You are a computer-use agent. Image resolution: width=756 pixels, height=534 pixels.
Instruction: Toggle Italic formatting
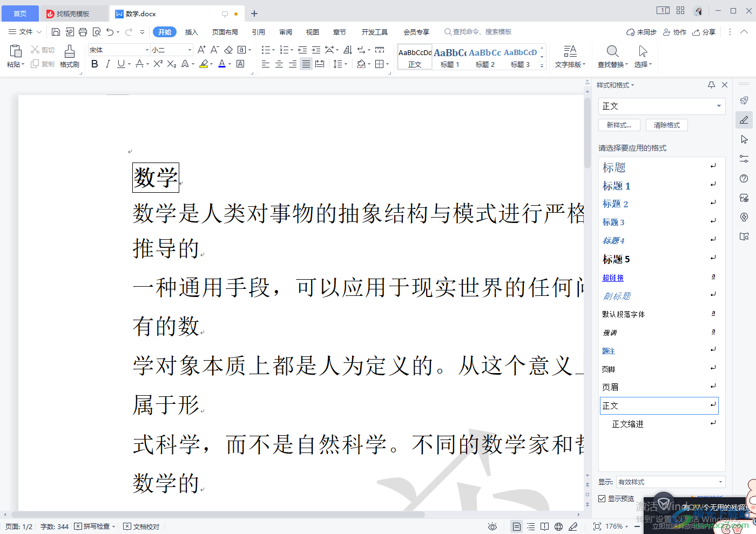107,64
